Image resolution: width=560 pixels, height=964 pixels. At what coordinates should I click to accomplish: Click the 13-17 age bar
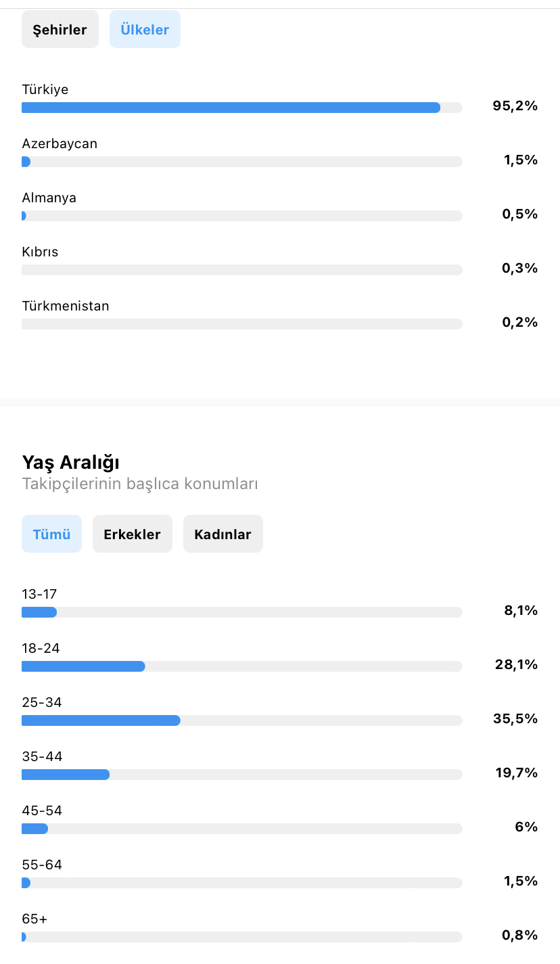242,612
